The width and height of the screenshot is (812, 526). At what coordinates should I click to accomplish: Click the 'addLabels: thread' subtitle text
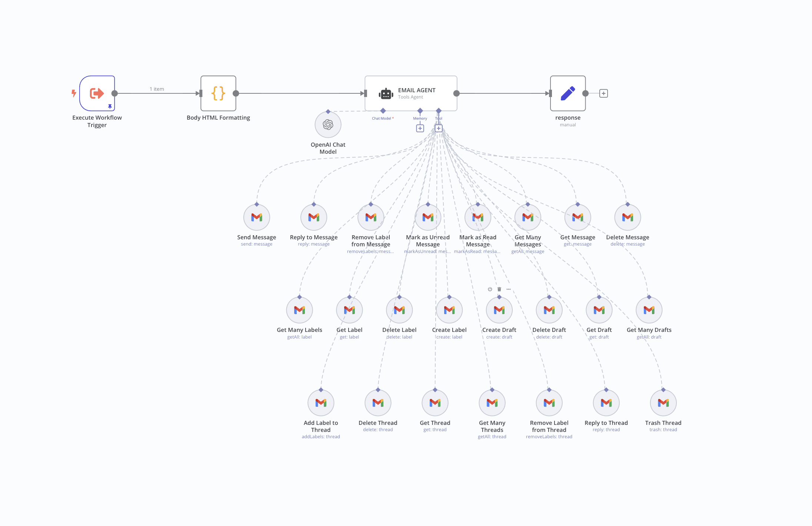[321, 437]
